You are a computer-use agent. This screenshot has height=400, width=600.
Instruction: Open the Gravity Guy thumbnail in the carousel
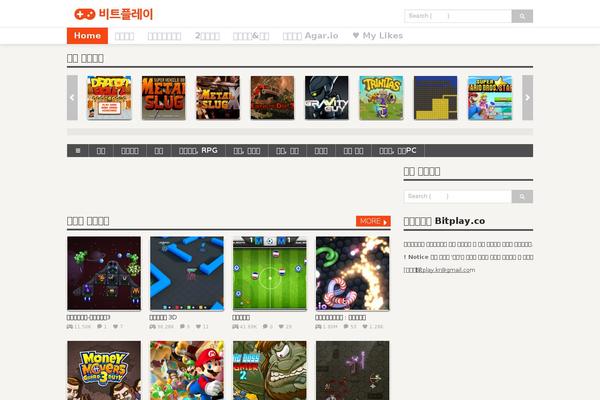(327, 98)
